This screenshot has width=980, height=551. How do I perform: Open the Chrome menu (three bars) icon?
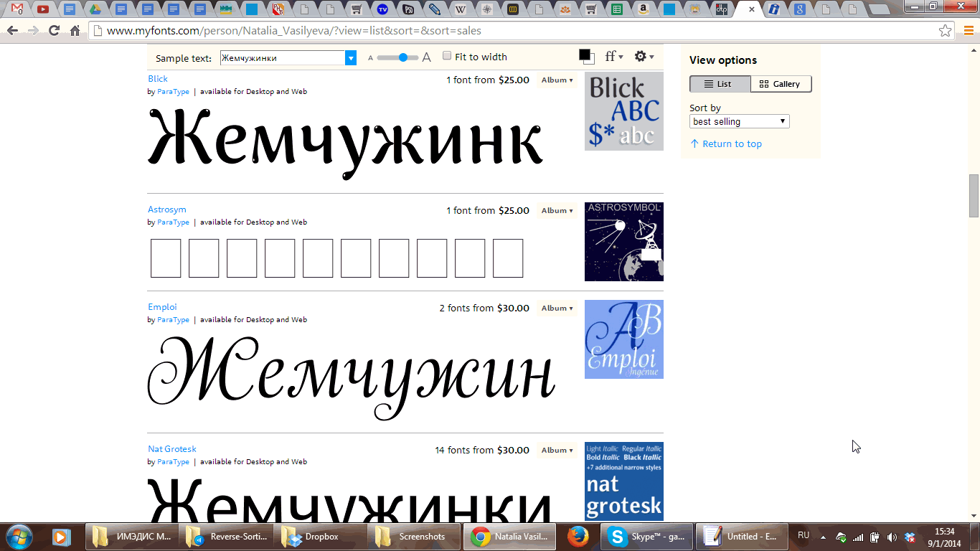click(x=968, y=31)
